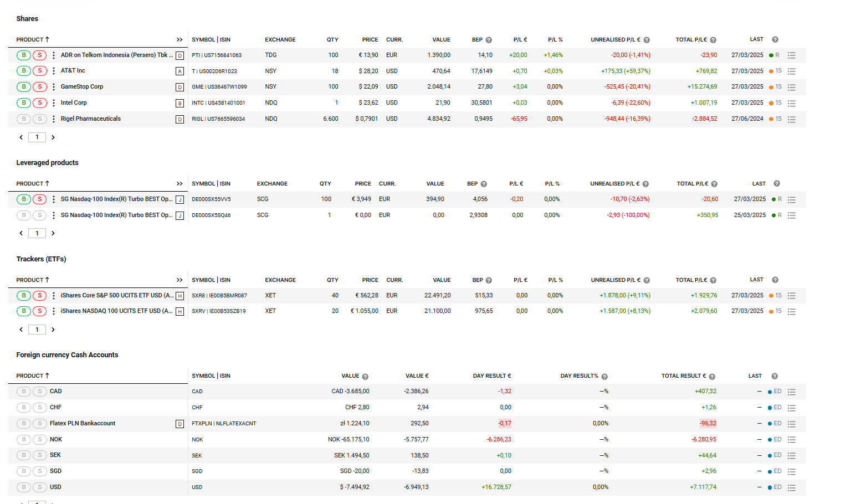Click the Buy button for Intel Corp

coord(24,103)
